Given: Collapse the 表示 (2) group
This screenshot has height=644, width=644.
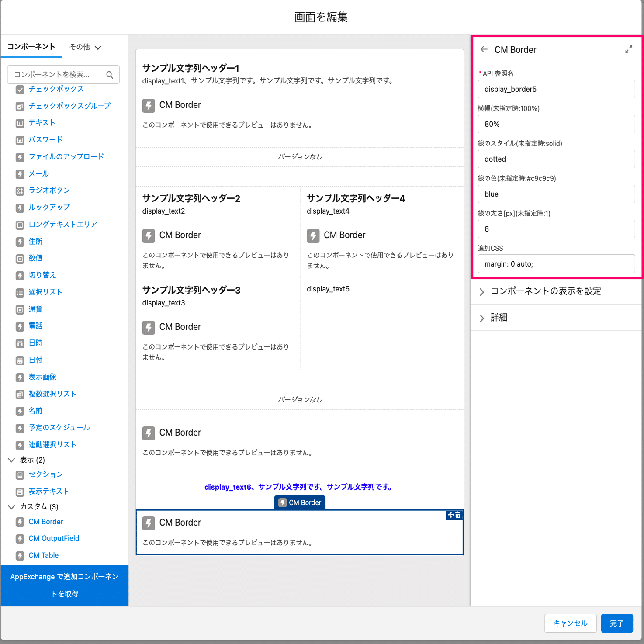Looking at the screenshot, I should click(x=11, y=460).
